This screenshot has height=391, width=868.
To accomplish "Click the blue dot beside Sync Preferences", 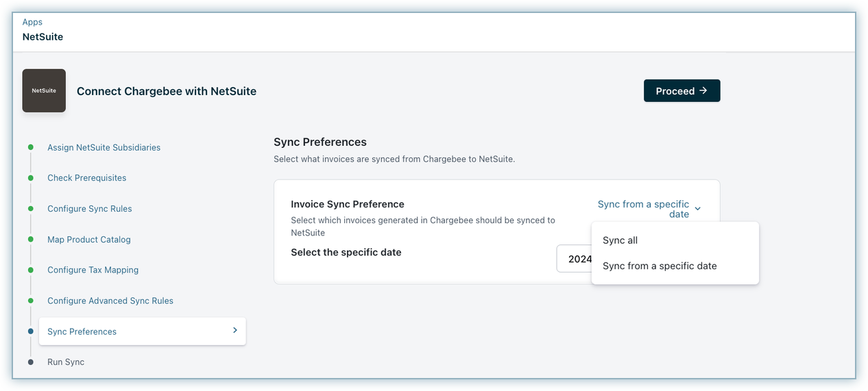I will 30,331.
